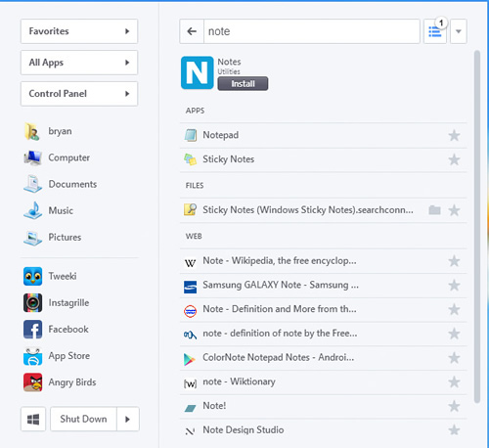Favorite Notepad with its star
The height and width of the screenshot is (448, 489).
tap(454, 135)
